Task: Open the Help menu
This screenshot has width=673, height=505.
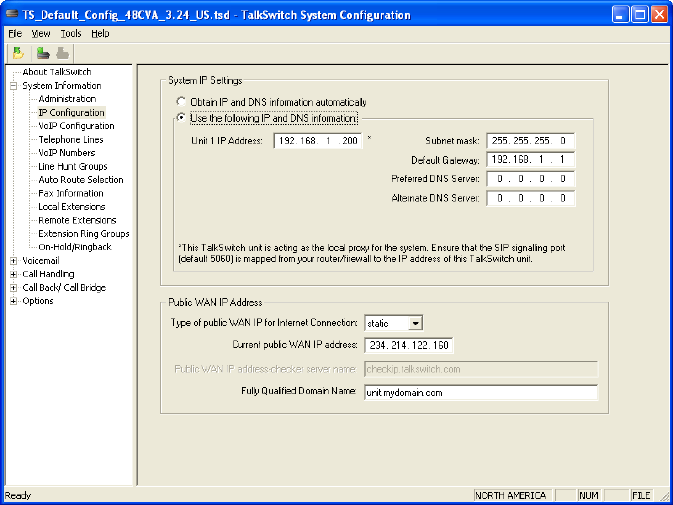Action: tap(100, 33)
